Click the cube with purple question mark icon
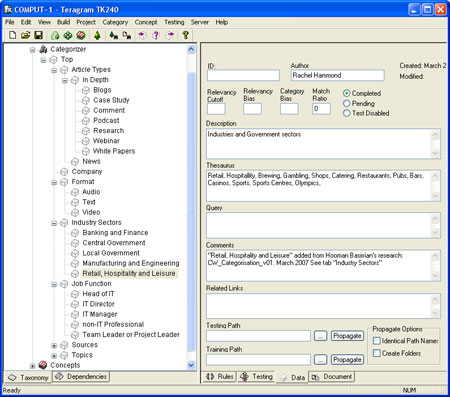 pyautogui.click(x=156, y=35)
